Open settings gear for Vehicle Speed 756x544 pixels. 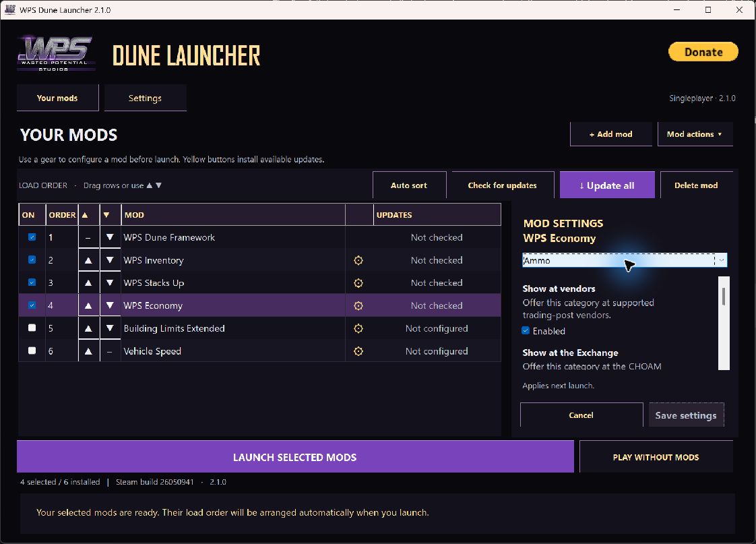(x=358, y=351)
